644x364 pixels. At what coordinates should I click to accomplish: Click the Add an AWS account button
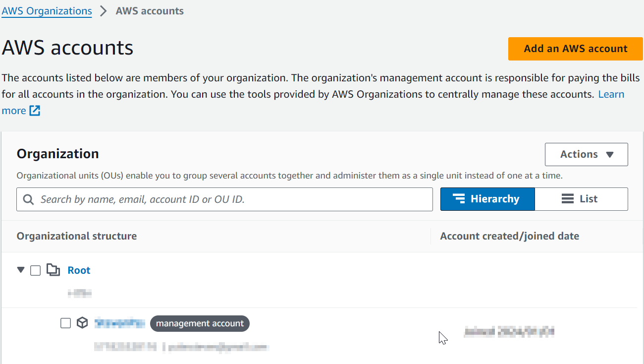(x=576, y=49)
